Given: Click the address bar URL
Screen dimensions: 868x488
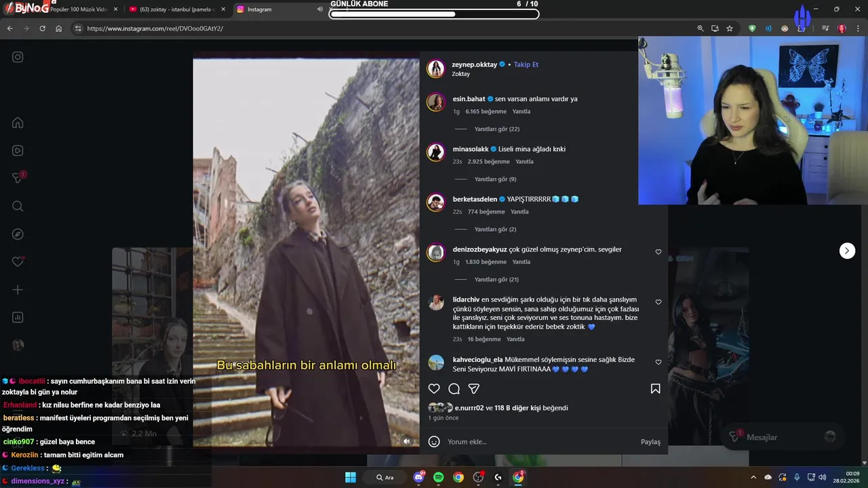Looking at the screenshot, I should click(155, 28).
